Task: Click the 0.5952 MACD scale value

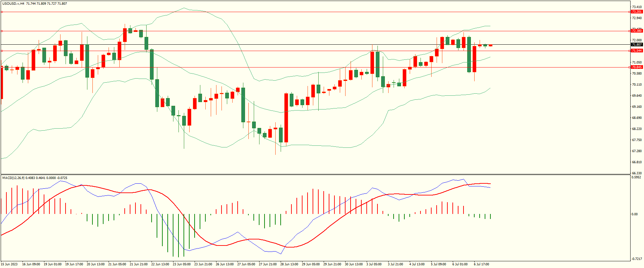Action: pyautogui.click(x=637, y=177)
